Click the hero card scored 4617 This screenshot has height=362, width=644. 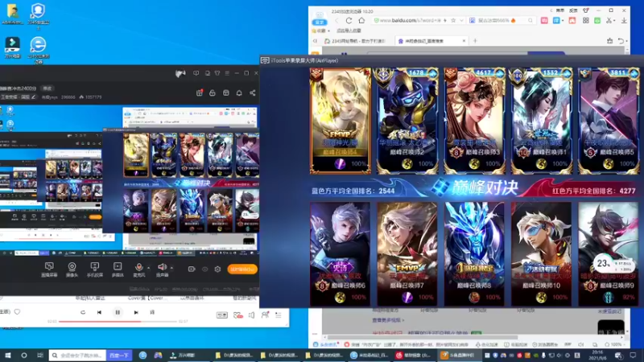pos(474,121)
